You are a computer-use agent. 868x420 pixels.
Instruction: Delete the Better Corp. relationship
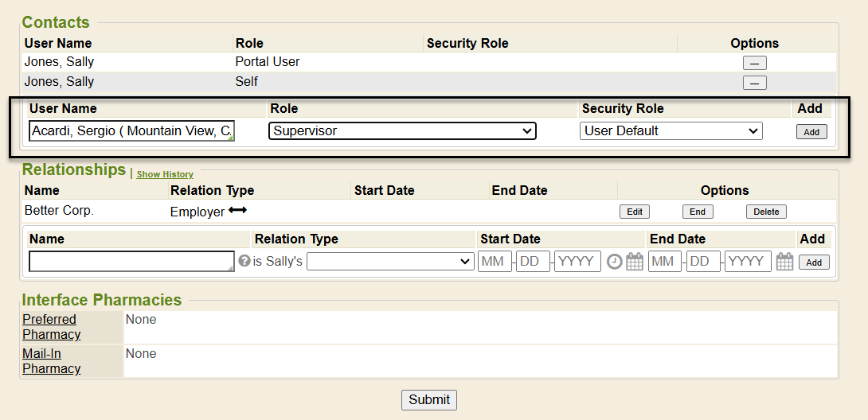pyautogui.click(x=766, y=212)
